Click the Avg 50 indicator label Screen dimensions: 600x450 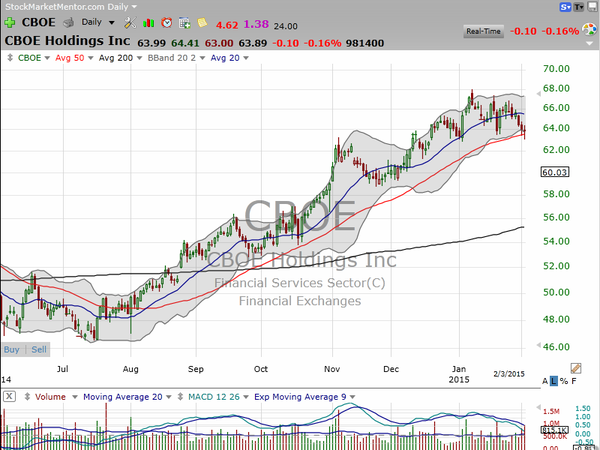tap(70, 58)
